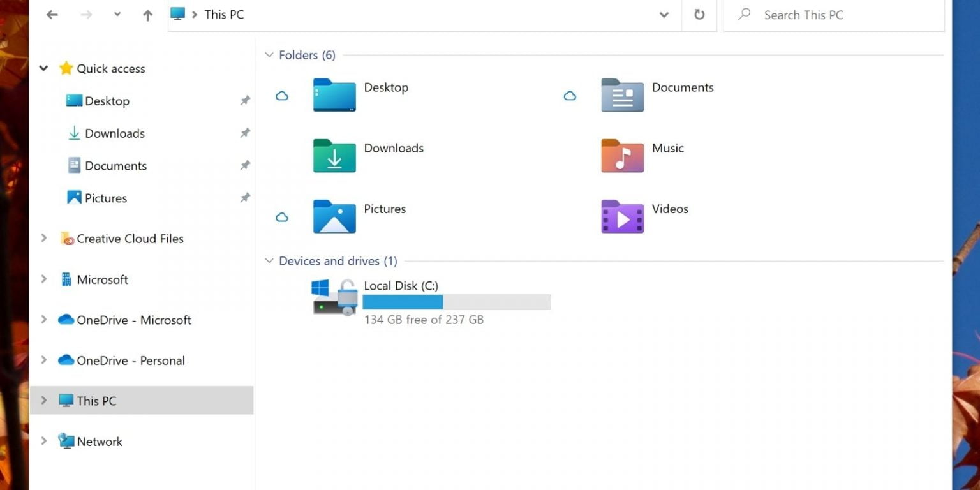Click the OneDrive cloud status icon beside Desktop
The image size is (980, 490).
tap(282, 96)
